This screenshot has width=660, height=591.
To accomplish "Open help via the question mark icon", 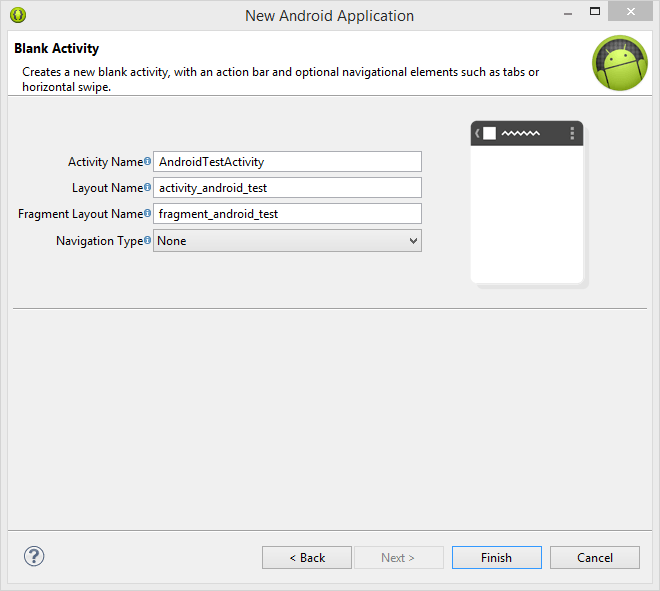I will 34,557.
